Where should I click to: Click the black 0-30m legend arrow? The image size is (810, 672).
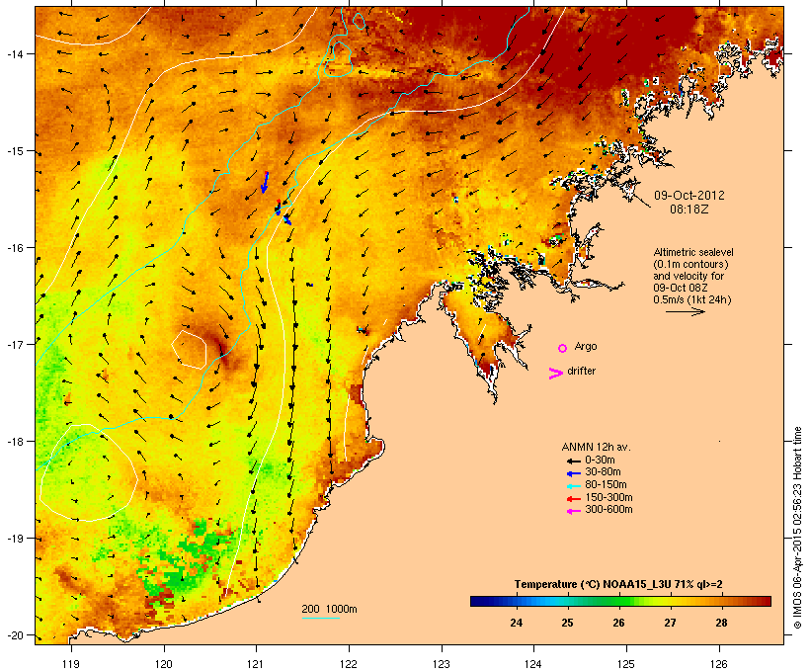tap(573, 461)
